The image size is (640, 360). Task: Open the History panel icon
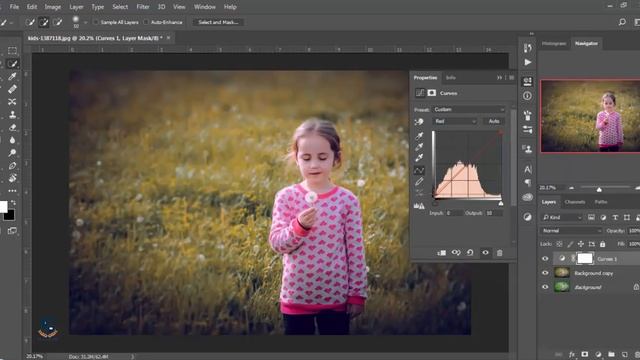[528, 48]
